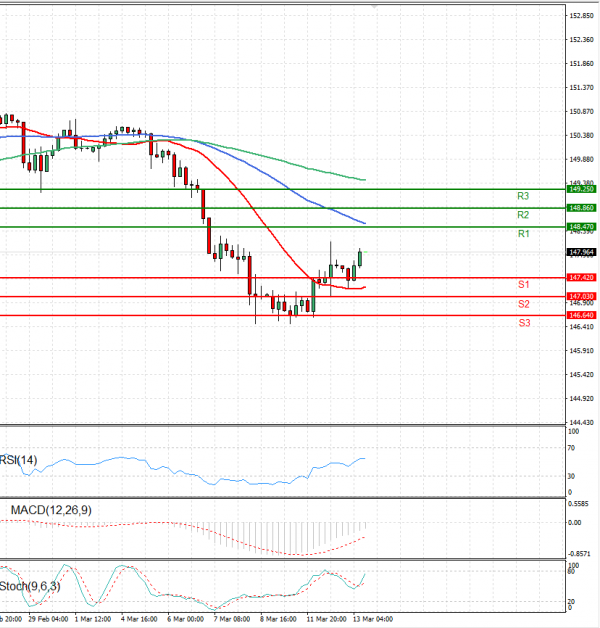Select the R3 resistance label
The image size is (600, 628).
tap(523, 196)
